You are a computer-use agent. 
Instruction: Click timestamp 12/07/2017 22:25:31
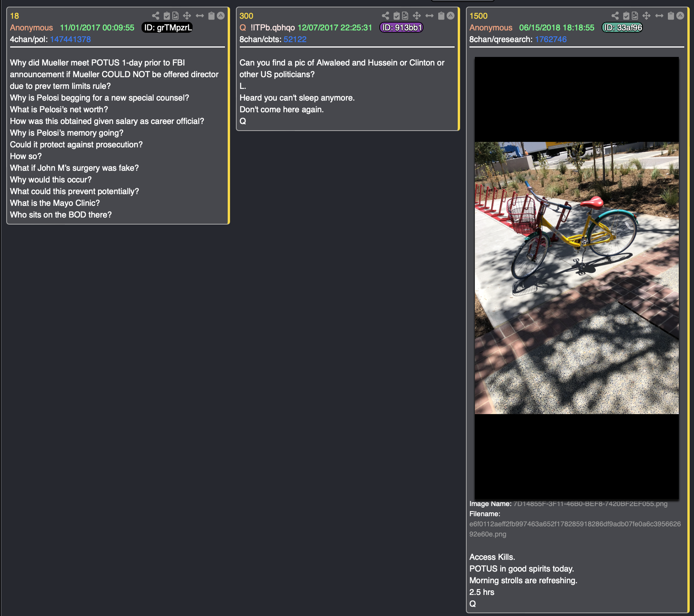(335, 28)
